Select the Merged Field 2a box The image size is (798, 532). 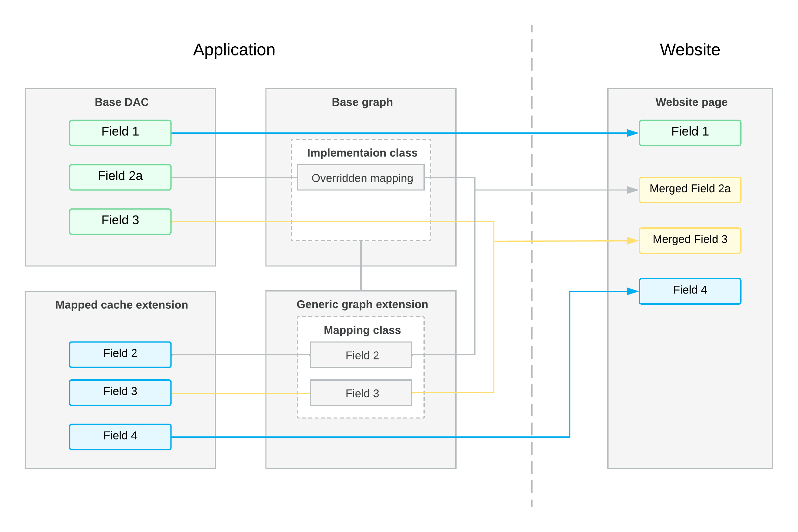[690, 190]
